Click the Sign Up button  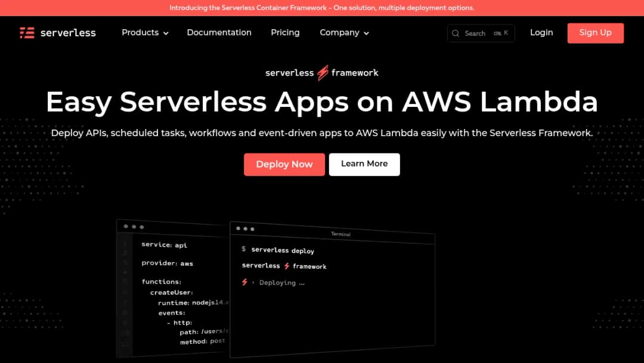point(596,33)
